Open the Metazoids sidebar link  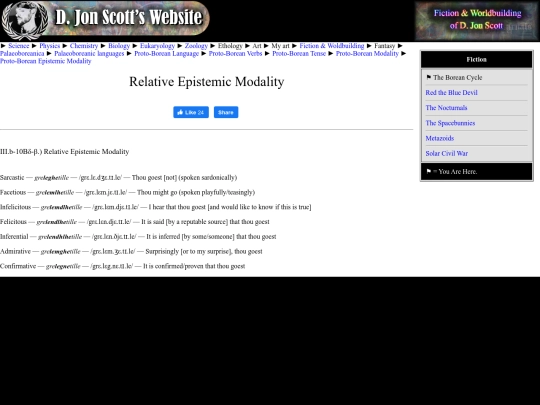[x=440, y=138]
